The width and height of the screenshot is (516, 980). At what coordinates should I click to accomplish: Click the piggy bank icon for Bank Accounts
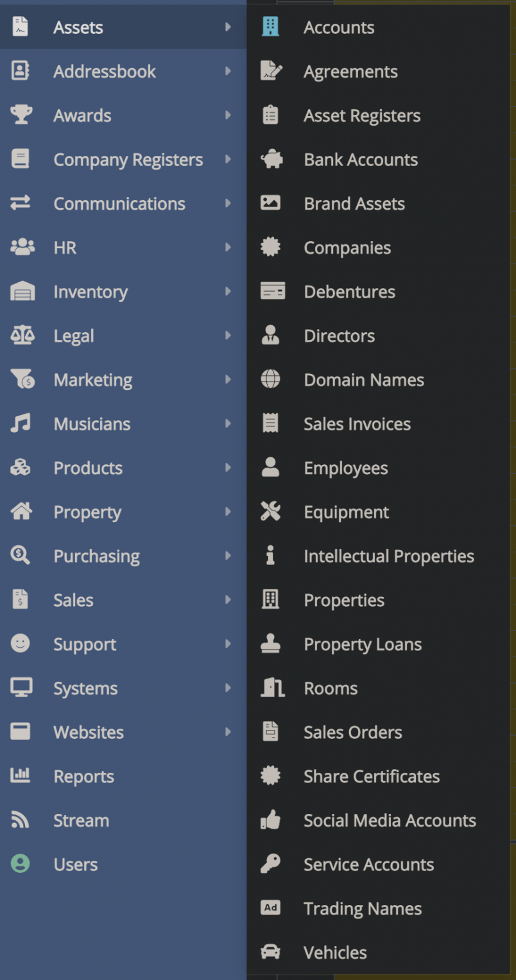pos(271,160)
